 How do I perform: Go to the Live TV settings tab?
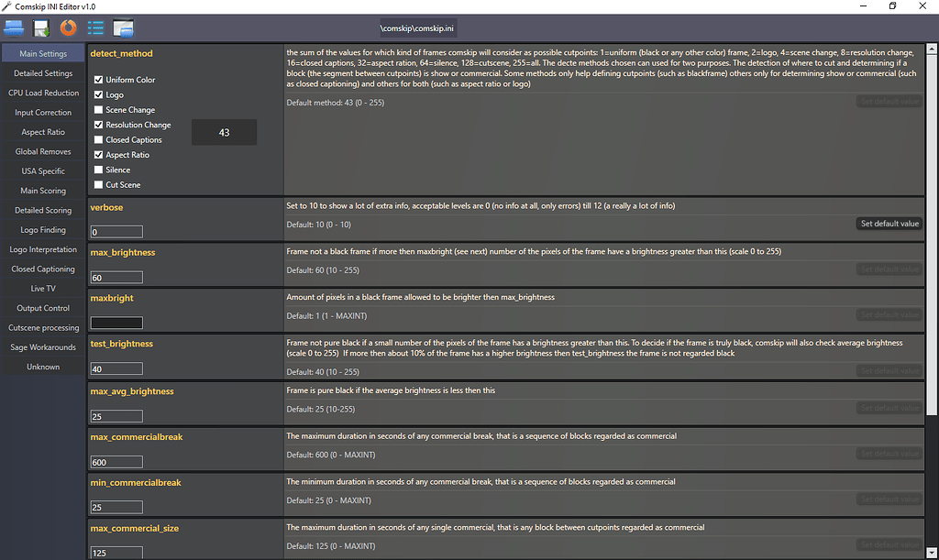tap(43, 289)
